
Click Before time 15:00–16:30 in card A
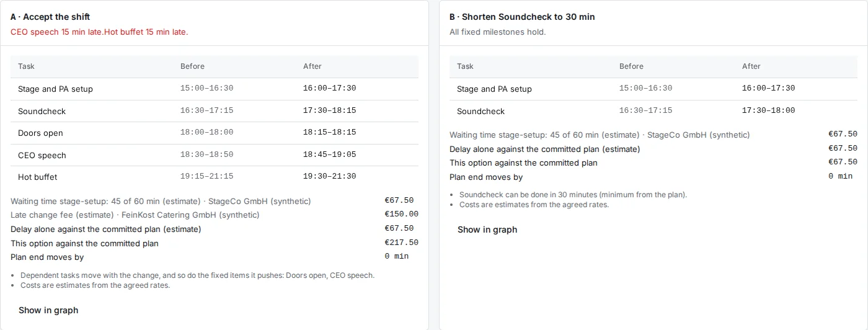pos(207,89)
